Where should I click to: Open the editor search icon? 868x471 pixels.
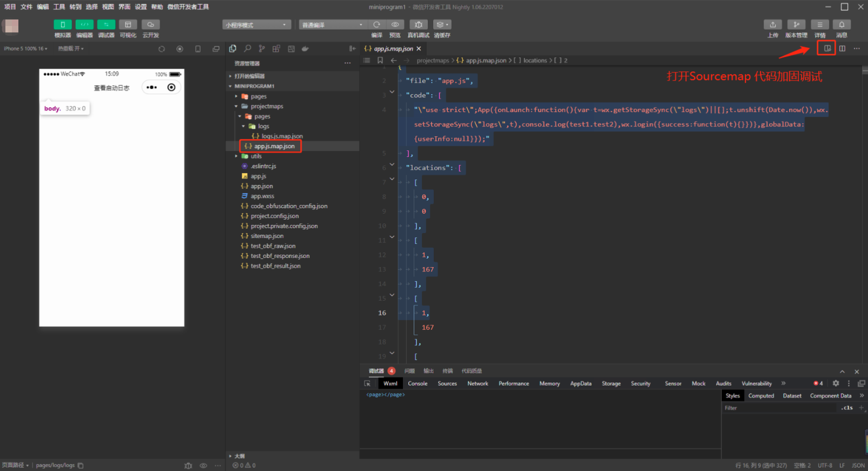click(x=247, y=49)
